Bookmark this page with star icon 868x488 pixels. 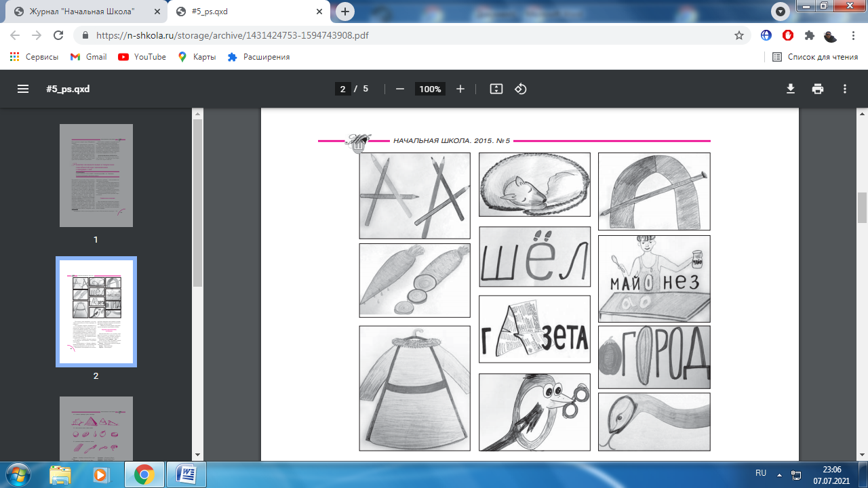739,35
